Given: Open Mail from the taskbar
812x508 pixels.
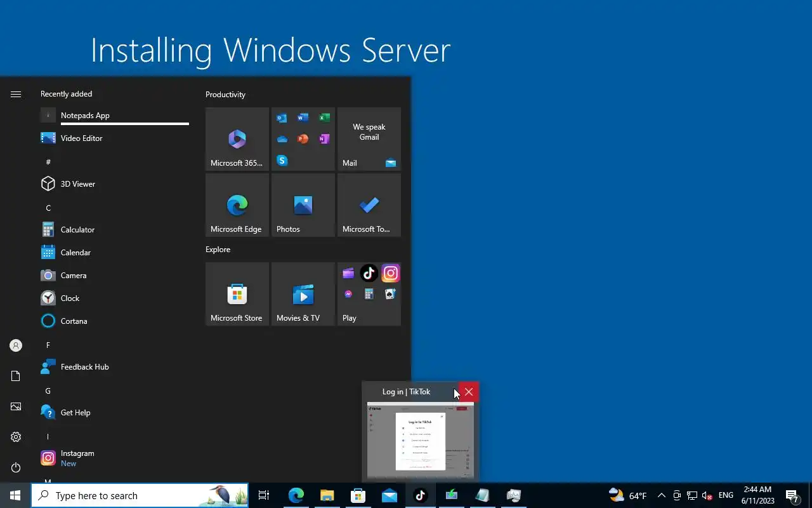Looking at the screenshot, I should point(389,495).
